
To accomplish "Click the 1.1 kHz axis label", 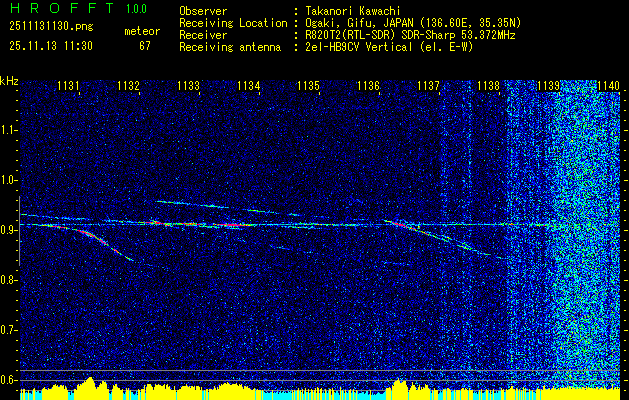I will pos(9,130).
